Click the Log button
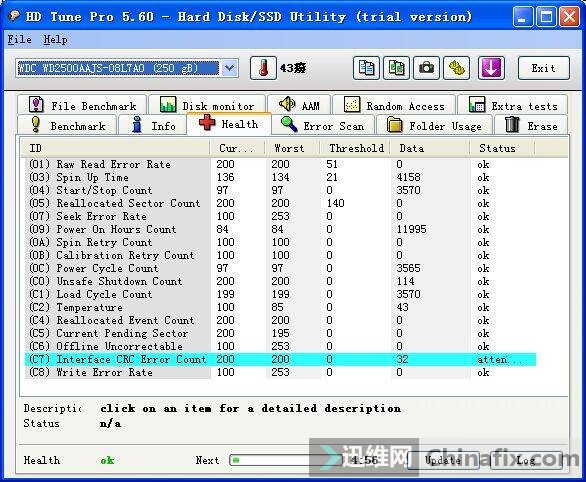This screenshot has height=482, width=586. click(525, 460)
